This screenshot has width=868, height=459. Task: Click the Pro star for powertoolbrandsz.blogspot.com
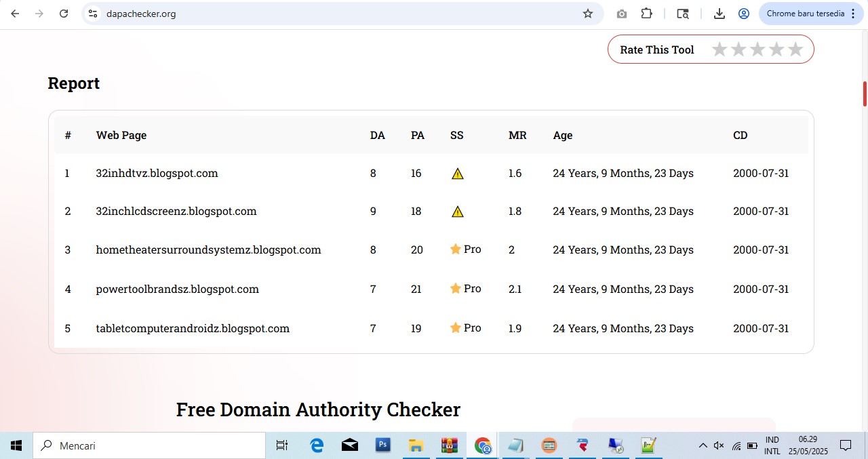point(456,289)
